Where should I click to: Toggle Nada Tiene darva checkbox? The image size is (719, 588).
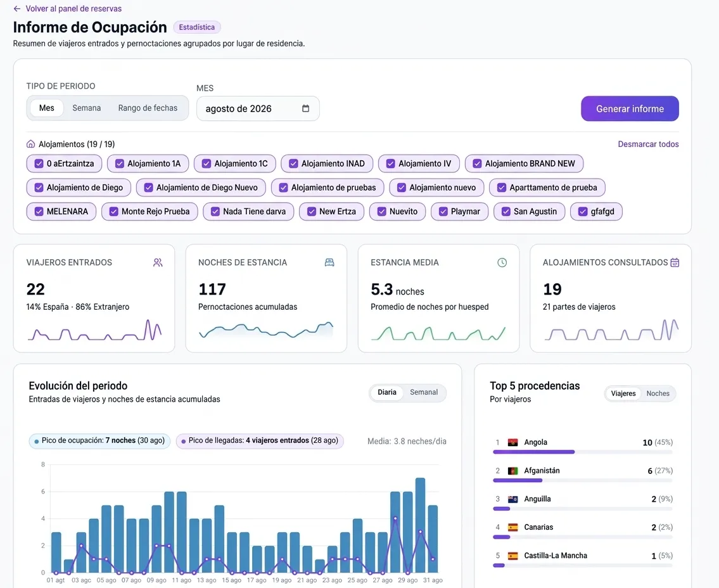point(215,212)
